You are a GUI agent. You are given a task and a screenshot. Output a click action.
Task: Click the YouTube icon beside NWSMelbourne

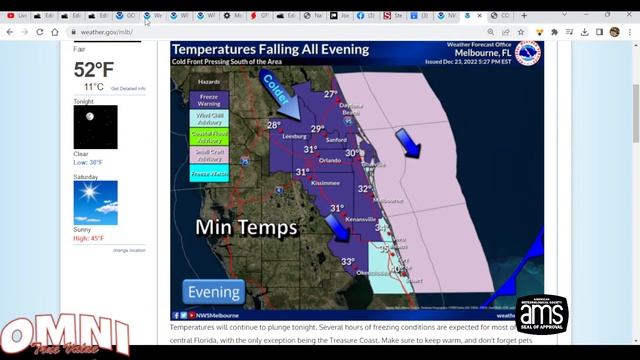click(x=191, y=315)
